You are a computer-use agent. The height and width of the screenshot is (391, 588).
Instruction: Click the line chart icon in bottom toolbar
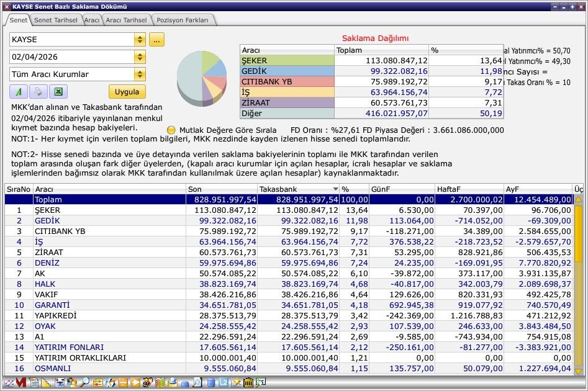9,383
